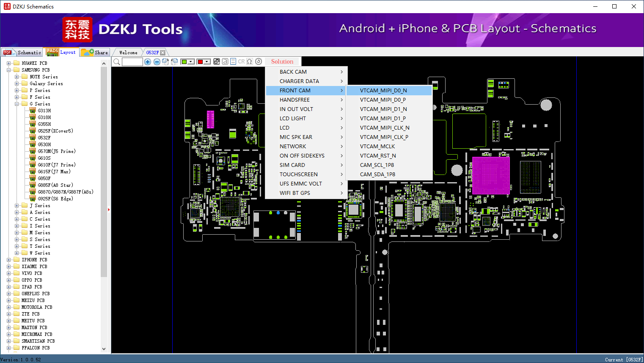Image resolution: width=644 pixels, height=363 pixels.
Task: Expand the Galaxy Series folder
Action: [x=17, y=83]
